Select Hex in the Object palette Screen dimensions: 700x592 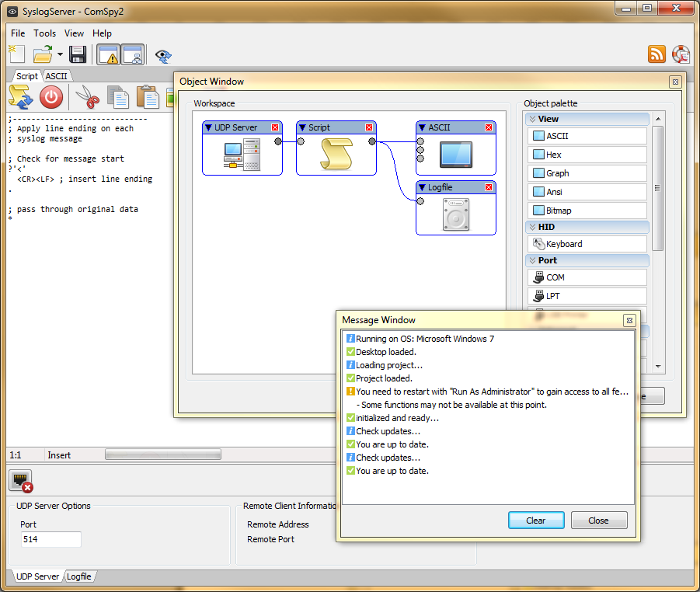(x=587, y=155)
